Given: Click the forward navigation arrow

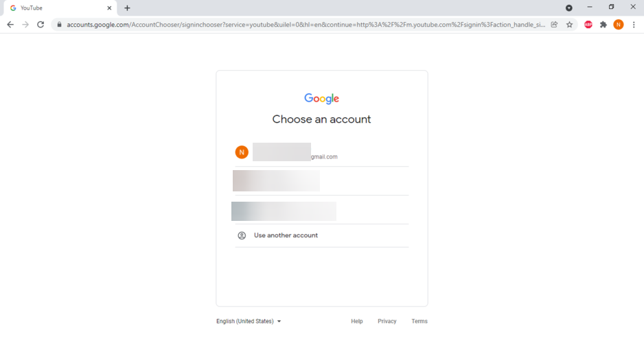Looking at the screenshot, I should 25,25.
